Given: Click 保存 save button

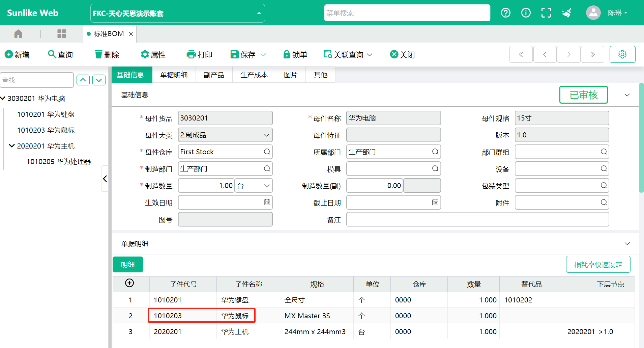Looking at the screenshot, I should click(x=243, y=54).
